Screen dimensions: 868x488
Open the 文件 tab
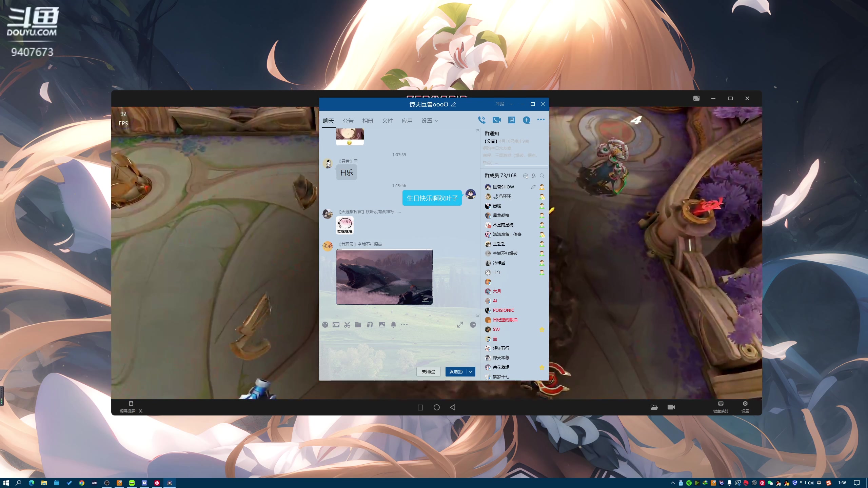click(388, 121)
